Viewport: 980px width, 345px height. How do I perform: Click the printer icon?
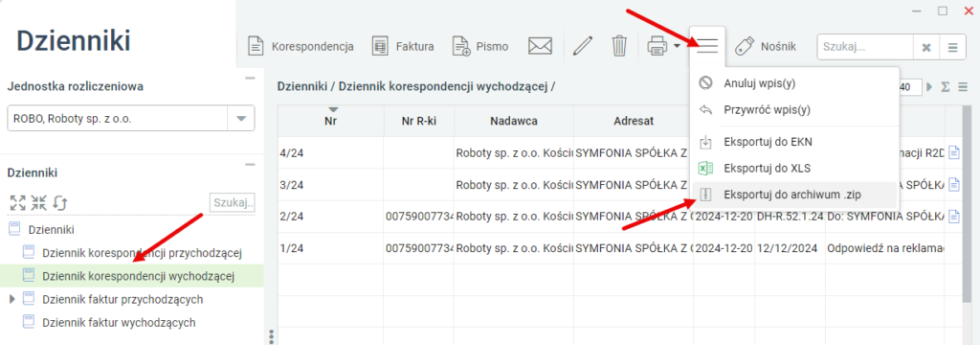657,46
